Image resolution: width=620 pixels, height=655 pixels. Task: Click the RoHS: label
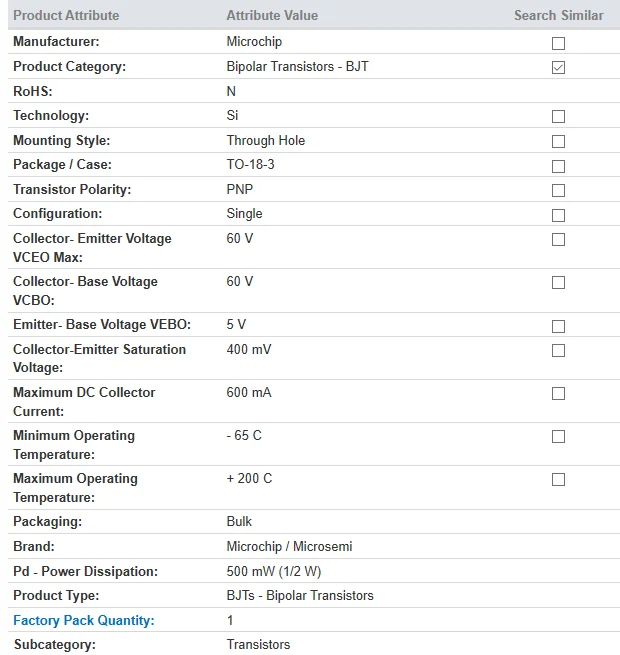33,91
